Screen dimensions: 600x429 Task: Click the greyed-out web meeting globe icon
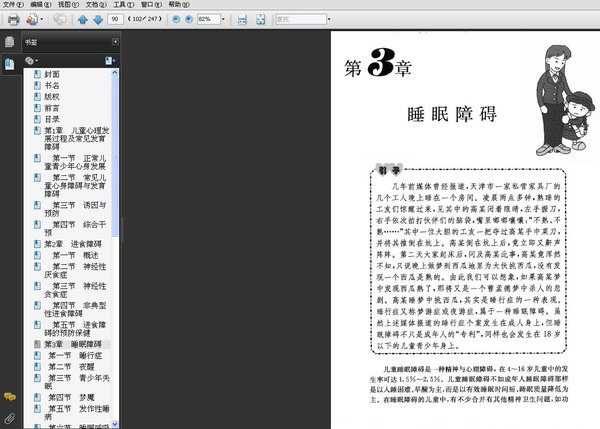(x=60, y=19)
